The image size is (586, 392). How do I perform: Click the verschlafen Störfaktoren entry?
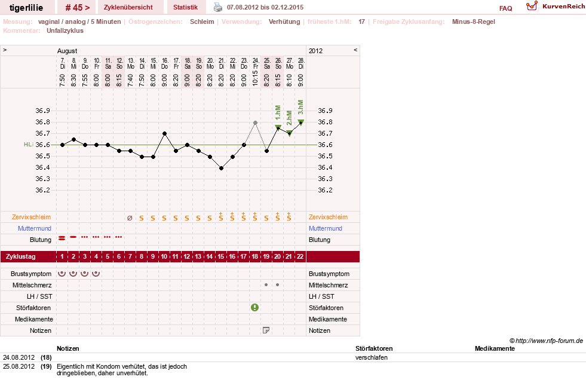point(372,357)
